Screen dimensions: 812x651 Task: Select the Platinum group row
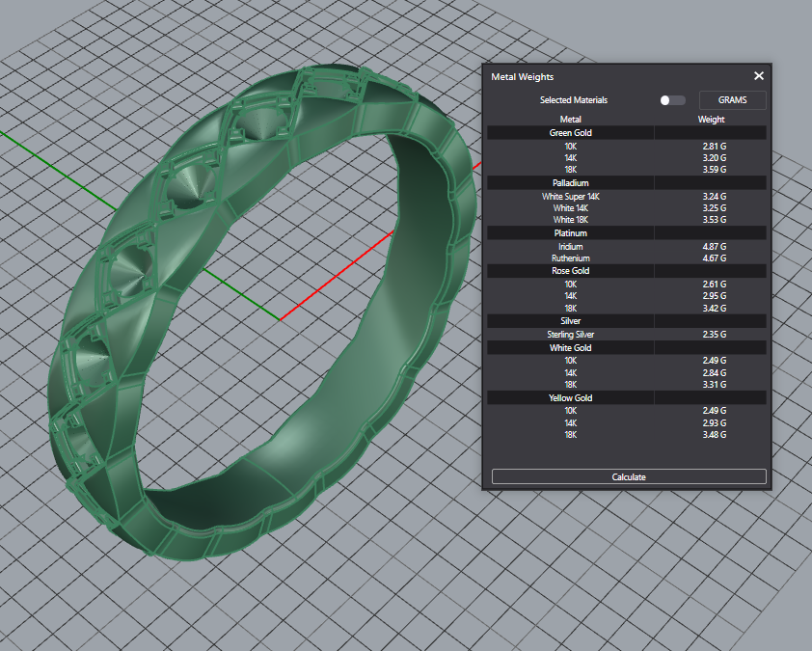pos(570,233)
